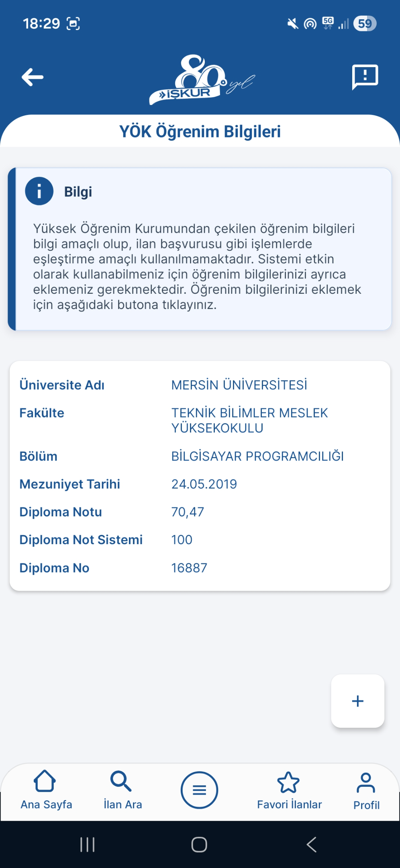This screenshot has width=400, height=868.
Task: Open Favori İlanlar tab
Action: pyautogui.click(x=289, y=790)
